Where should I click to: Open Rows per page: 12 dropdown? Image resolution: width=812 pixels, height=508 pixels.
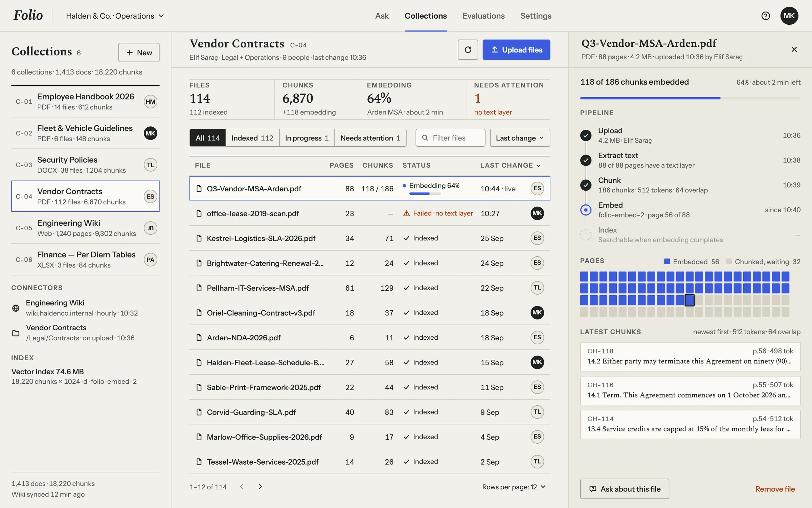tap(514, 487)
